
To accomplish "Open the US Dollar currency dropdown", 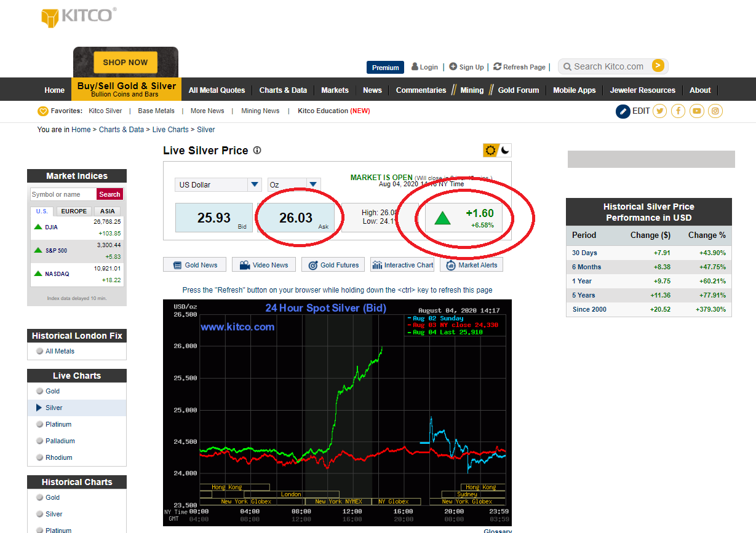I will pyautogui.click(x=219, y=184).
